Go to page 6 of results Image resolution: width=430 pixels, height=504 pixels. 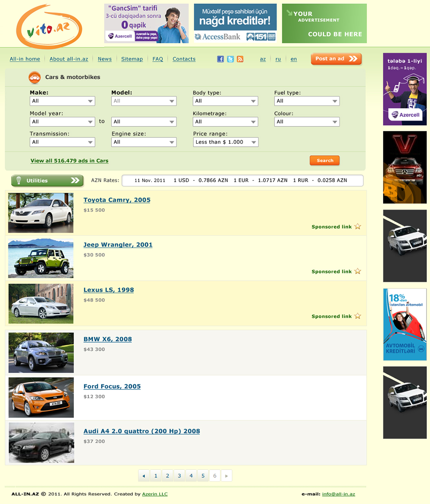point(215,476)
